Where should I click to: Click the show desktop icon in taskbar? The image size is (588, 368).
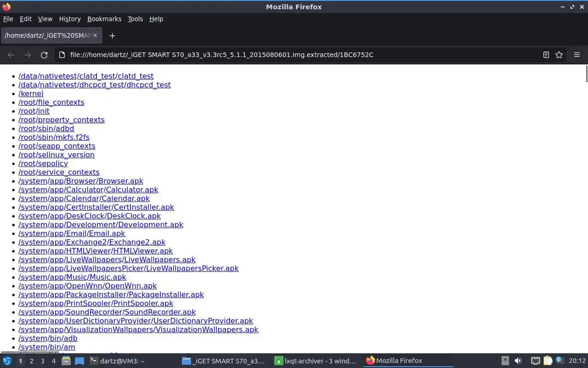click(x=79, y=361)
